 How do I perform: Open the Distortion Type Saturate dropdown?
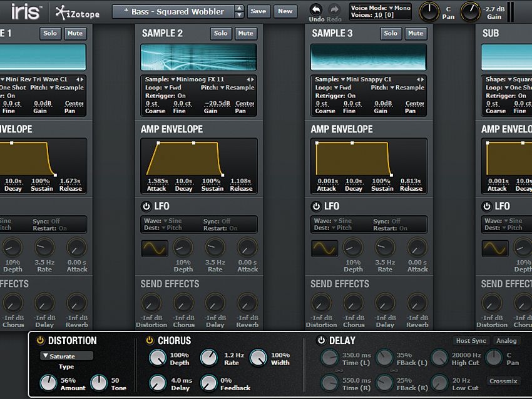tap(66, 356)
